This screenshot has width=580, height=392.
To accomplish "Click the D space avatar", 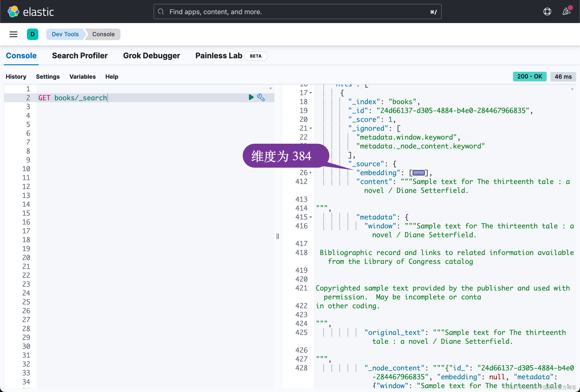I will click(33, 34).
